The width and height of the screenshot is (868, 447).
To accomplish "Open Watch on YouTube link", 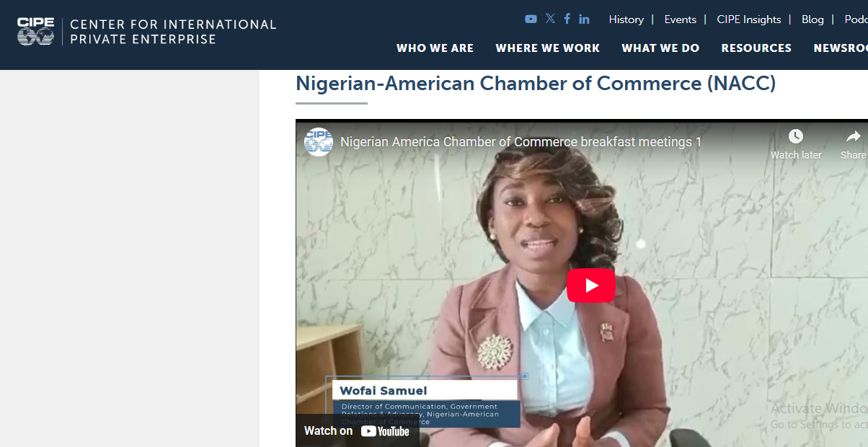I will [x=357, y=431].
